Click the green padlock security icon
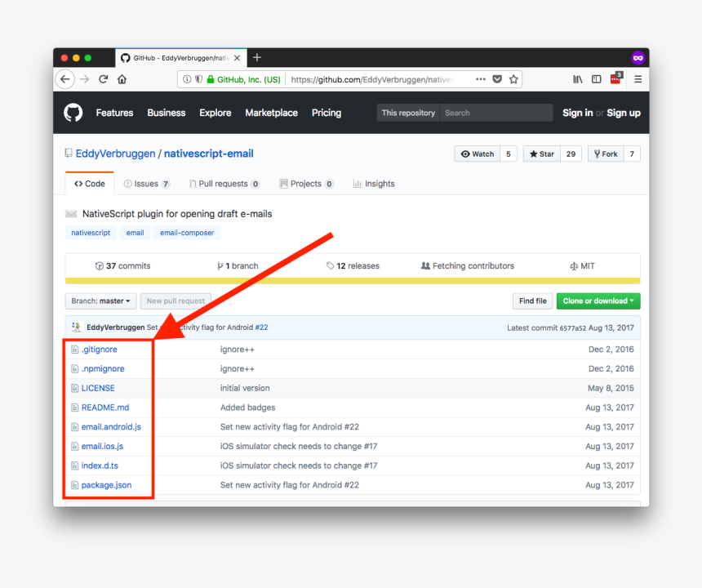Image resolution: width=702 pixels, height=588 pixels. (x=211, y=79)
